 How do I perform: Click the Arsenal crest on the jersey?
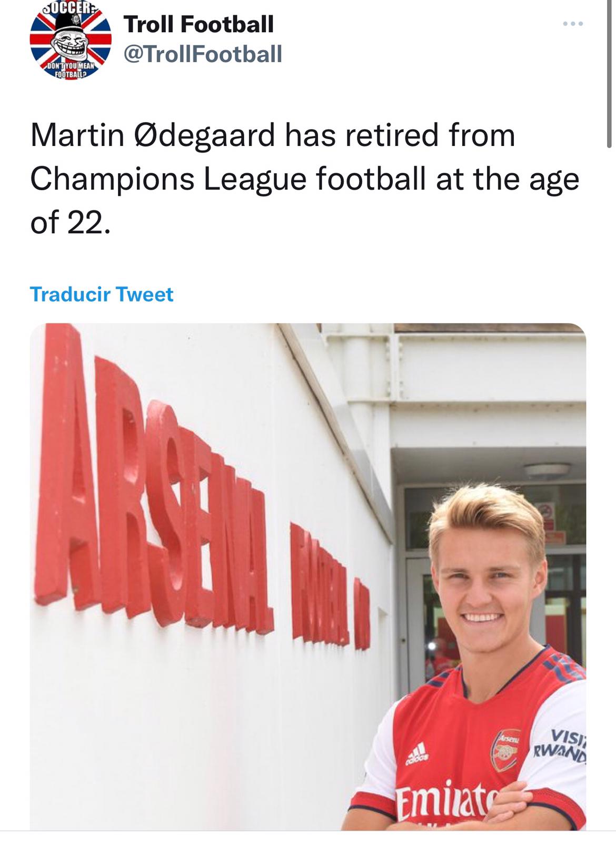505,750
